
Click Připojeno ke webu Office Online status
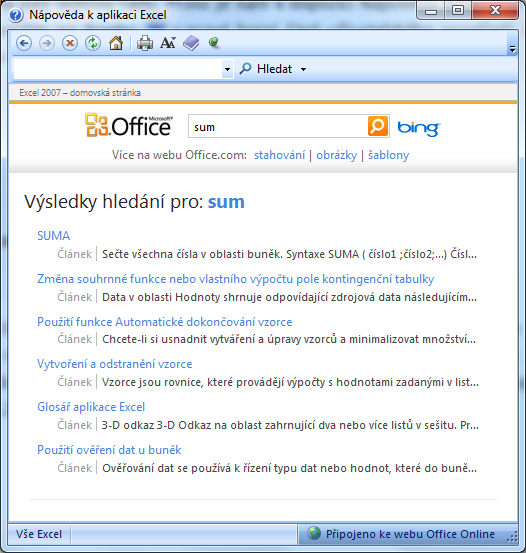[410, 534]
